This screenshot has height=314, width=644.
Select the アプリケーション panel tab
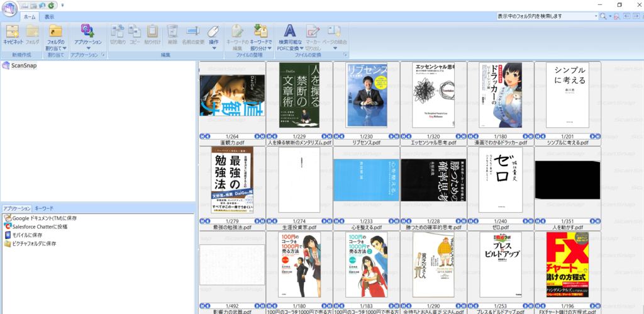click(17, 208)
